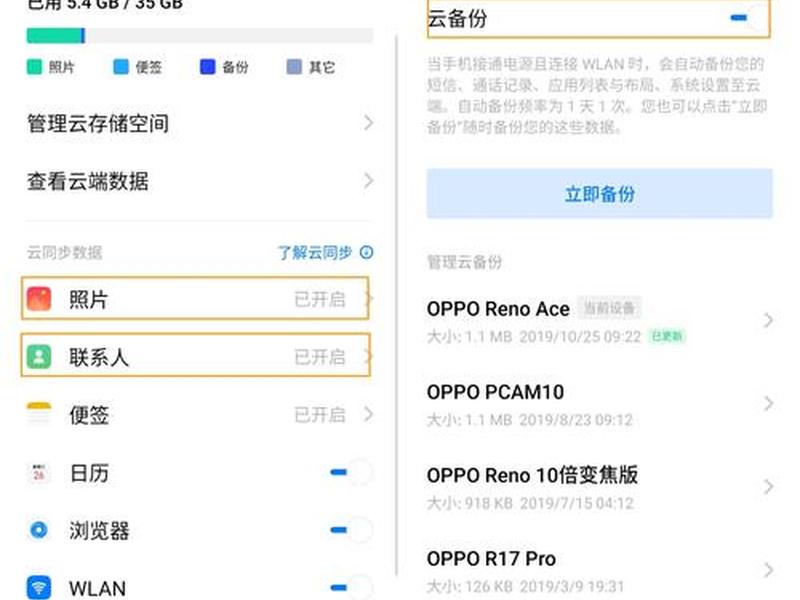This screenshot has height=600, width=800.
Task: Click the 浏览器 row label
Action: [99, 531]
